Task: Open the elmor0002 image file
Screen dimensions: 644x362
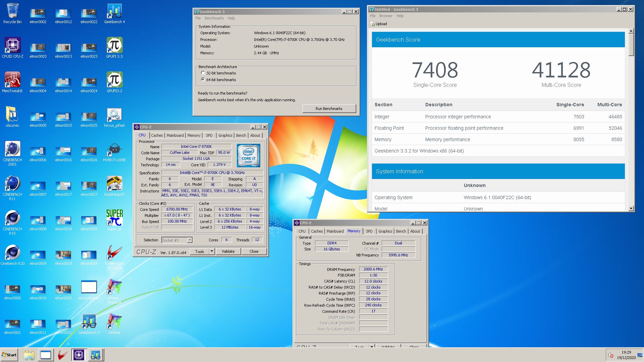Action: pos(38,16)
